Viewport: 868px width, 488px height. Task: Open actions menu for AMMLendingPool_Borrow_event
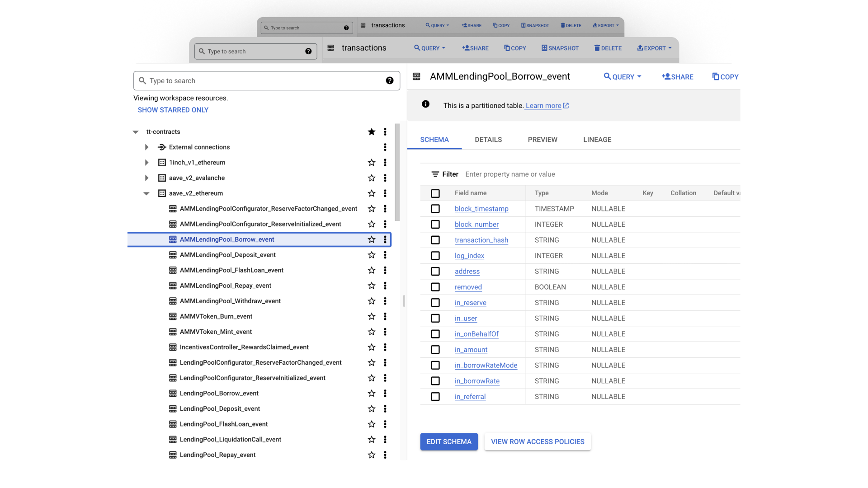click(x=385, y=239)
